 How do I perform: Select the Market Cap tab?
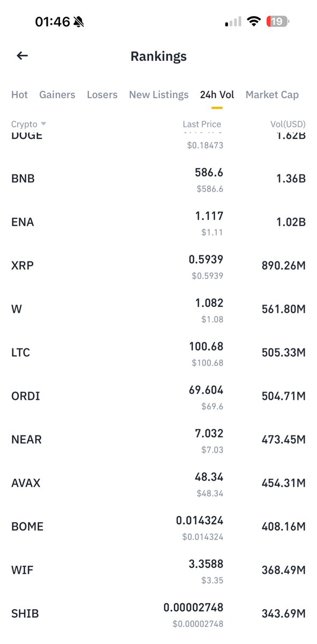[x=272, y=94]
